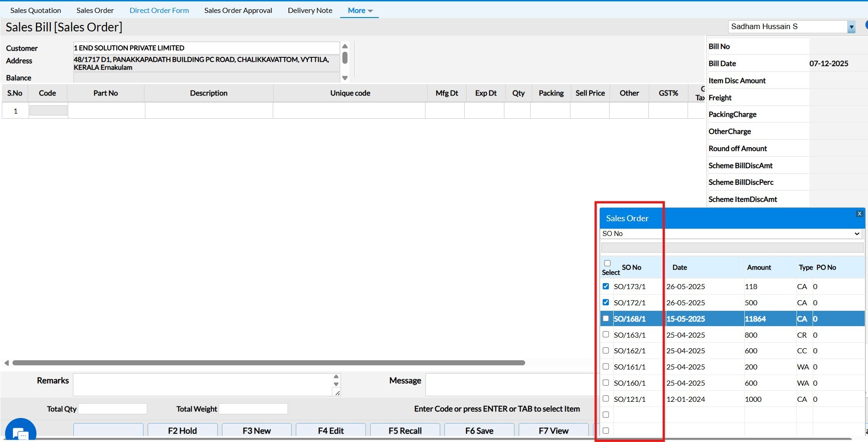Expand the More menu
Viewport: 868px width, 442px height.
(x=360, y=10)
